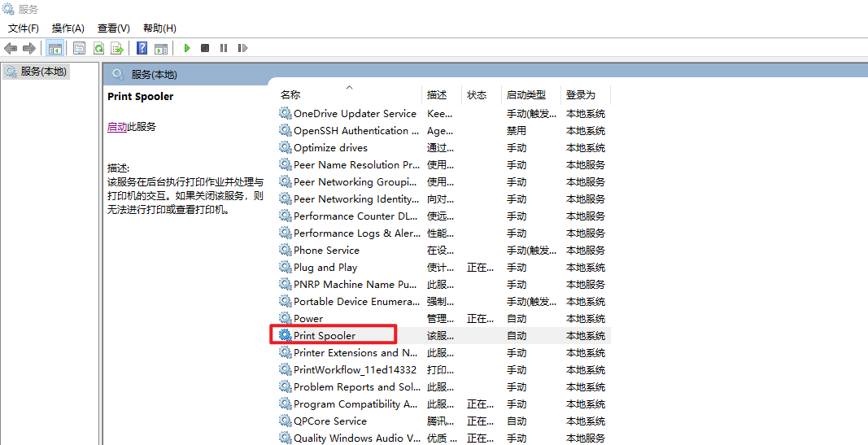The image size is (868, 445).
Task: Select the Quality Windows Audio V... service row
Action: [443, 438]
